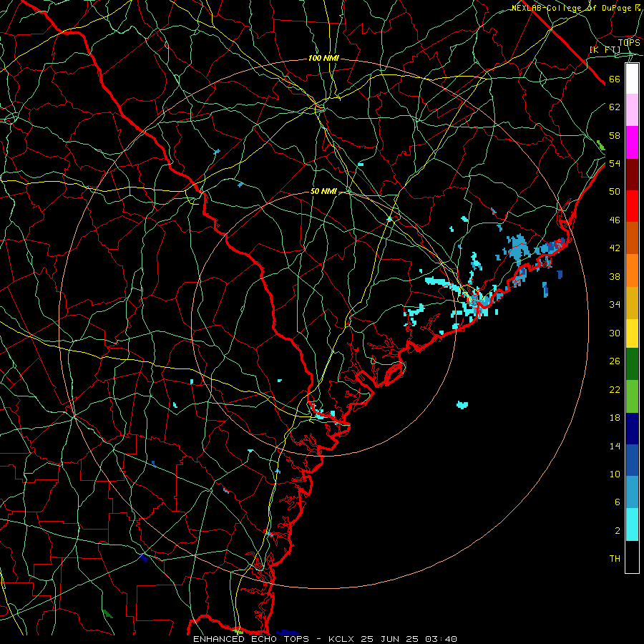
Task: Click the legend value "14"
Action: tap(615, 446)
